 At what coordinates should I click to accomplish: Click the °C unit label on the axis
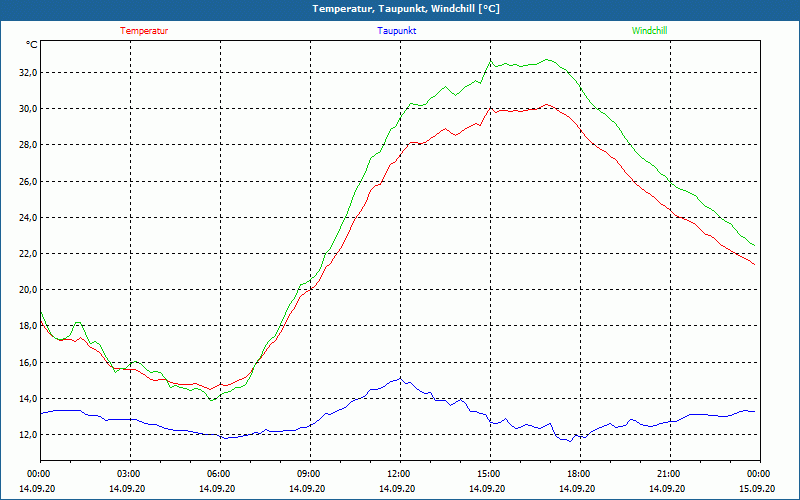32,45
